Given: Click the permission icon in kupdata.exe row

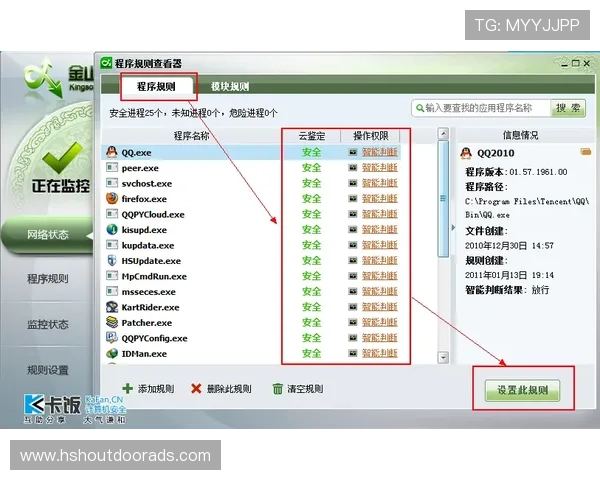Looking at the screenshot, I should click(x=352, y=245).
